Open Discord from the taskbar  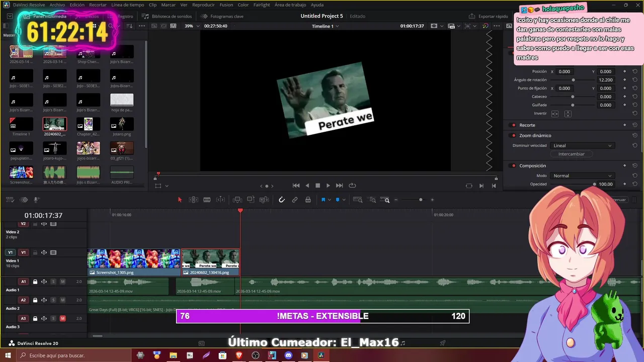tap(288, 355)
